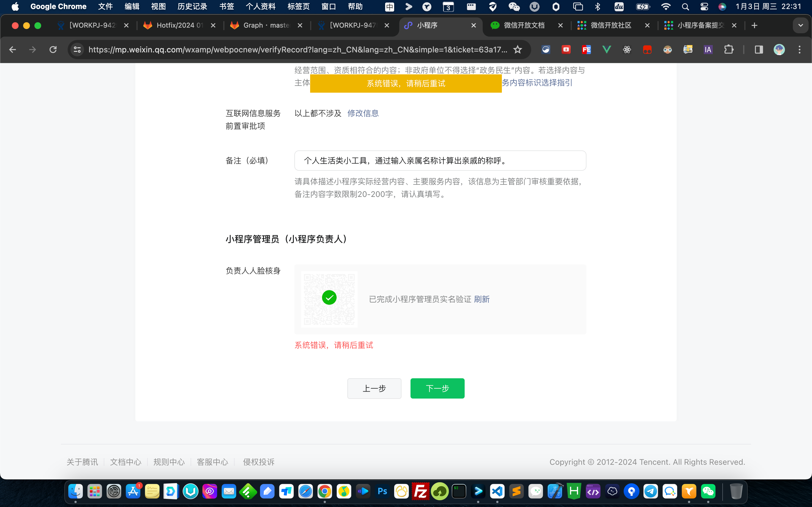Bookmark this page with star icon

(517, 50)
